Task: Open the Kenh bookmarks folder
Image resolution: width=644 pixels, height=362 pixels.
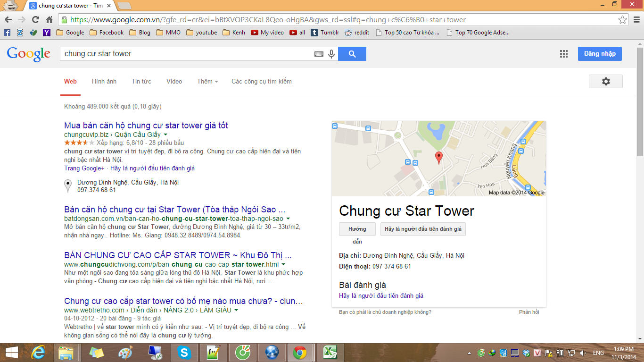Action: [x=234, y=33]
